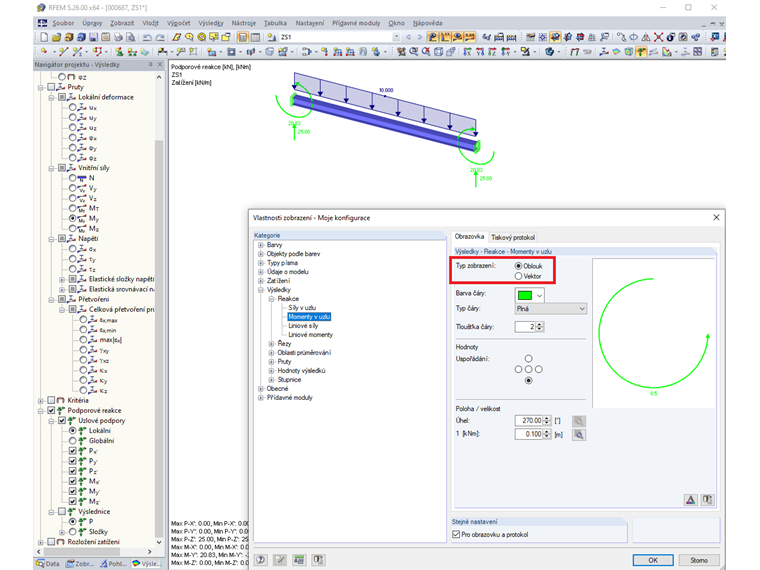Click the angle picker icon beside Úhel
Screen dimensions: 760x570
point(579,421)
